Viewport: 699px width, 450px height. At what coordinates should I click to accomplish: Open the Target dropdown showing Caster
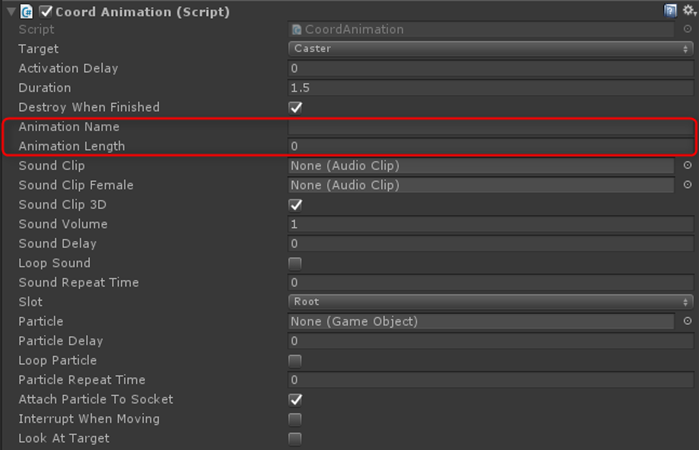490,49
